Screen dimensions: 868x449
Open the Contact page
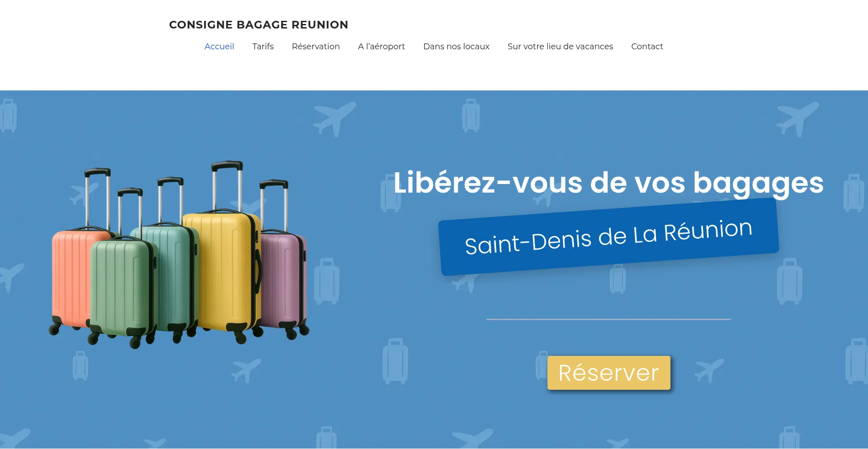(647, 47)
